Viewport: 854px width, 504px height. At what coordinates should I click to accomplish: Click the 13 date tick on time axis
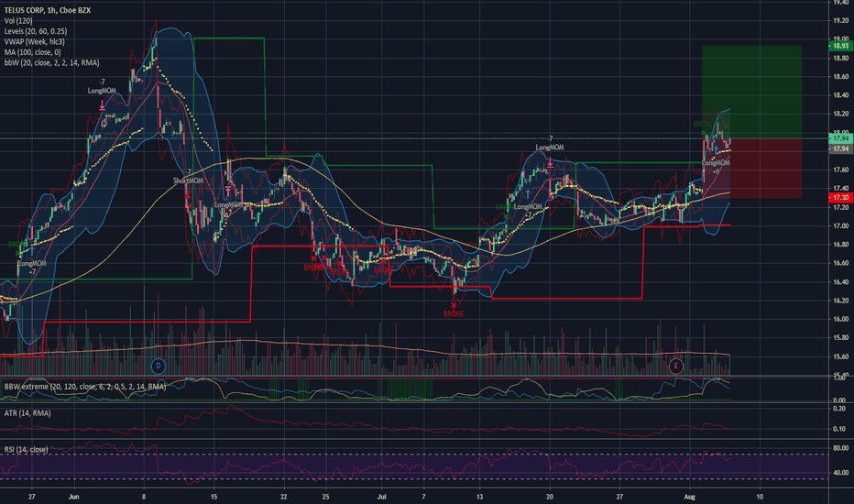(x=479, y=497)
